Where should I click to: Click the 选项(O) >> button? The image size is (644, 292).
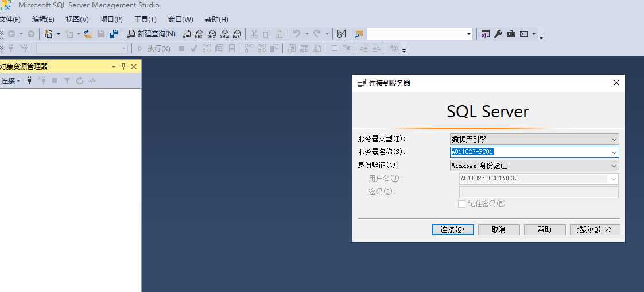pyautogui.click(x=595, y=229)
